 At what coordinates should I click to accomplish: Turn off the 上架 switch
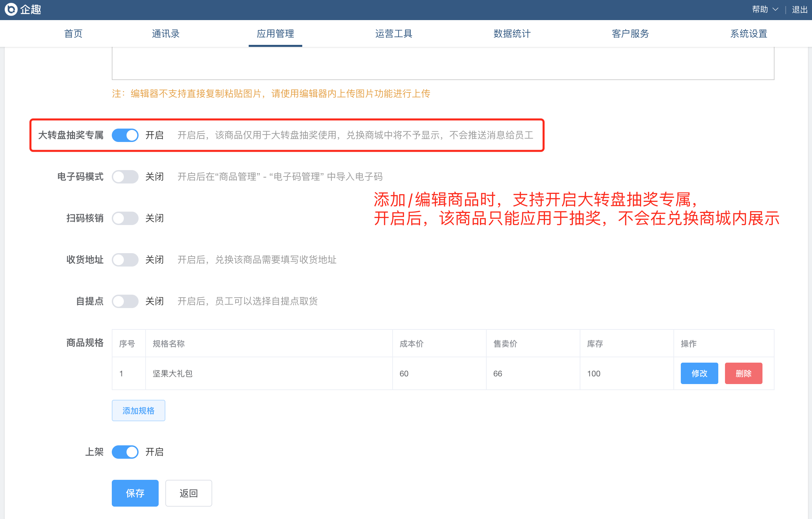[125, 452]
